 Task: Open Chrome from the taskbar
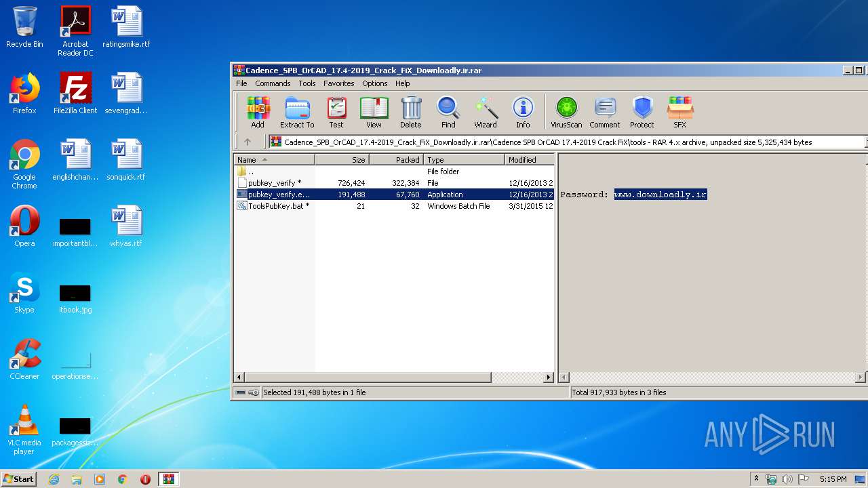[x=123, y=479]
